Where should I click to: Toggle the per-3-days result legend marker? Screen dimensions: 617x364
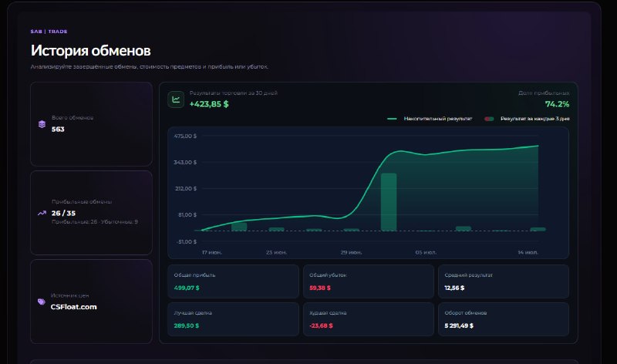[x=489, y=119]
